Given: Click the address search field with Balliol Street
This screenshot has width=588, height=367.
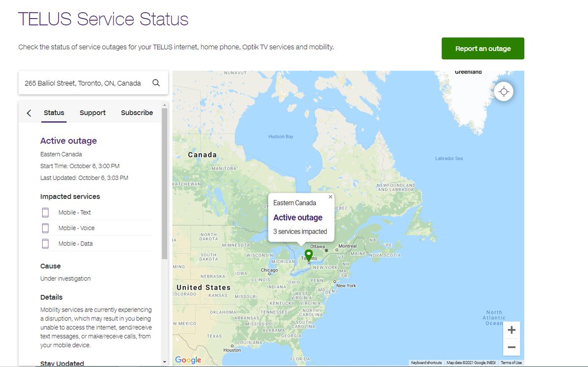Looking at the screenshot, I should pos(93,83).
